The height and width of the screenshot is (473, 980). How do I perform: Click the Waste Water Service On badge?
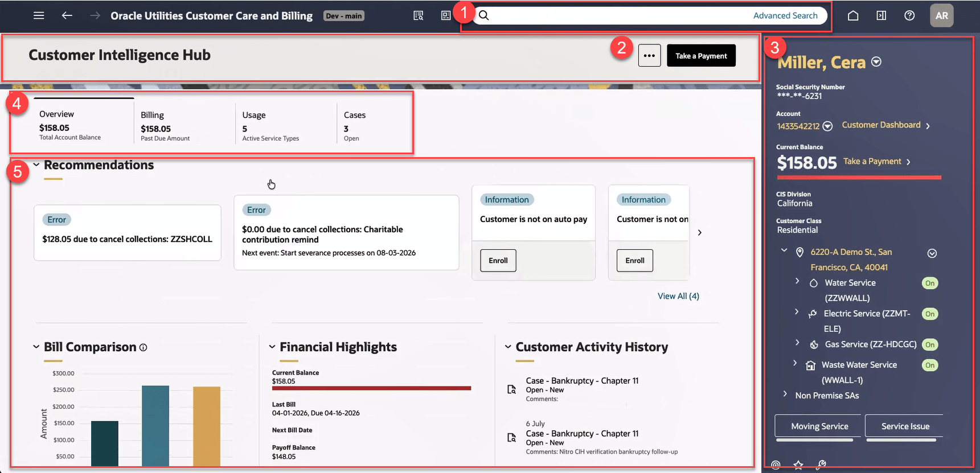tap(930, 365)
